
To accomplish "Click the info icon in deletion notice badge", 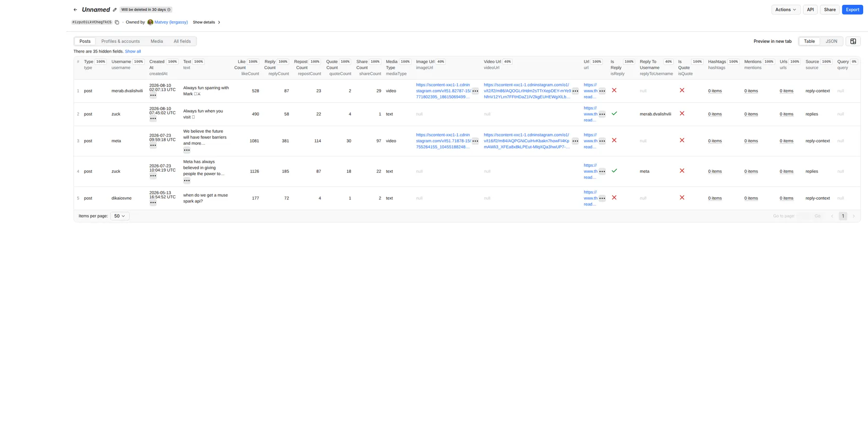I will [x=169, y=10].
